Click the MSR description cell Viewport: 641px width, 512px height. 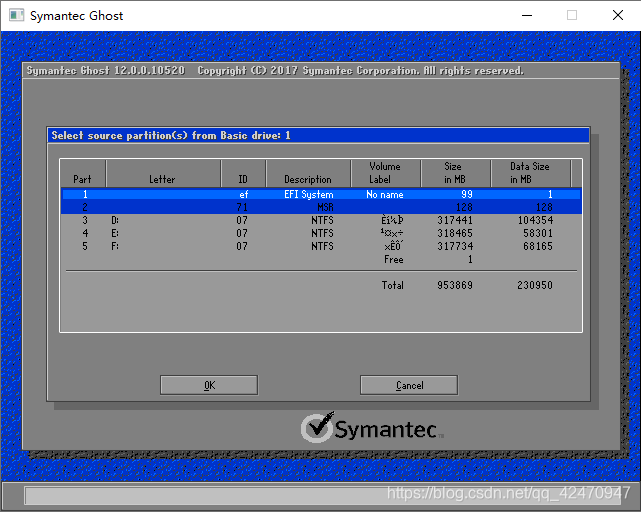click(325, 207)
